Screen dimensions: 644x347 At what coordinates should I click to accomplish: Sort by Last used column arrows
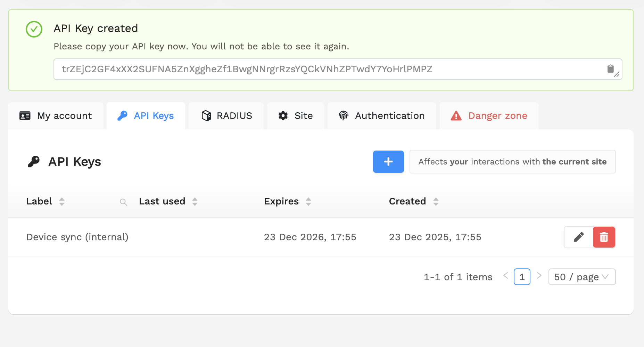[x=195, y=202]
